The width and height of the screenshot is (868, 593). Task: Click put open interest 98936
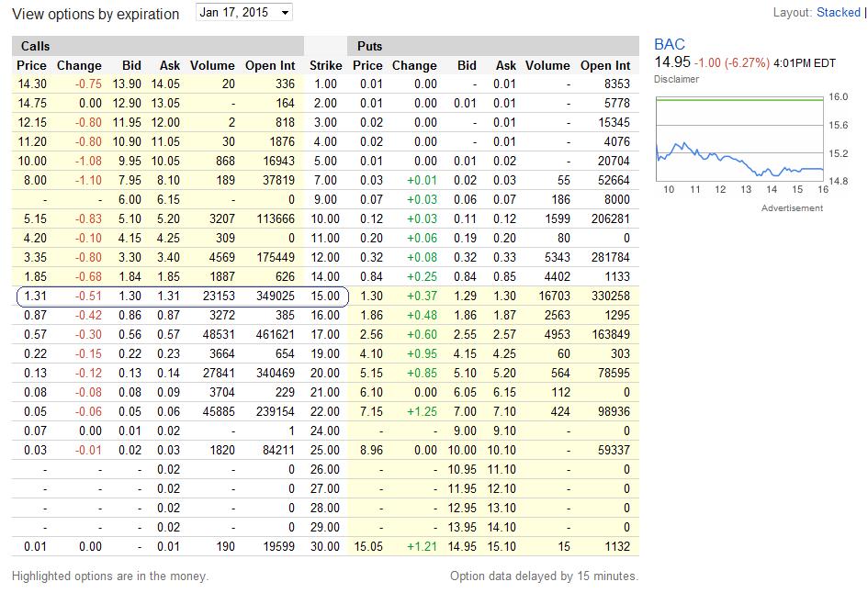[614, 411]
